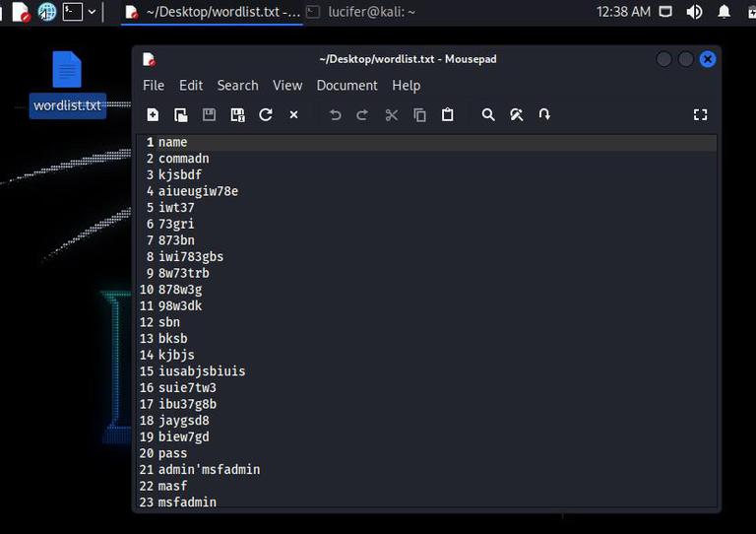Click '878w3g' on line 10
The width and height of the screenshot is (756, 534).
[180, 290]
